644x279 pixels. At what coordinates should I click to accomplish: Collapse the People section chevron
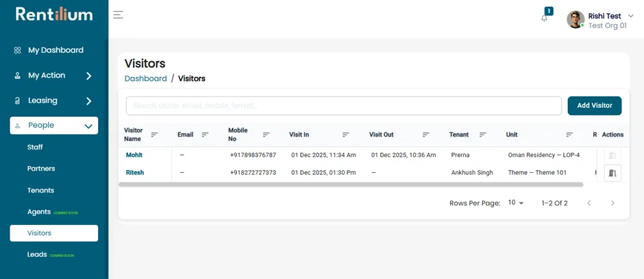click(x=88, y=127)
